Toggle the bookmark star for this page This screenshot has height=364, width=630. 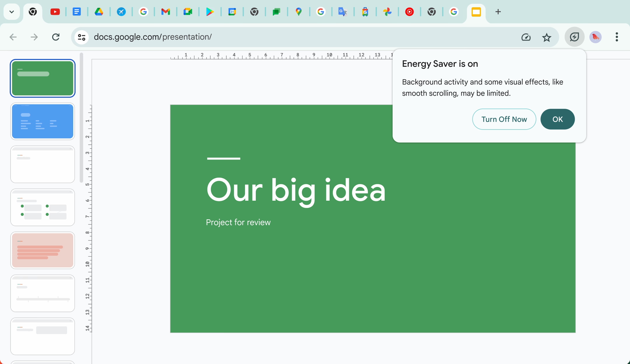[x=547, y=37]
